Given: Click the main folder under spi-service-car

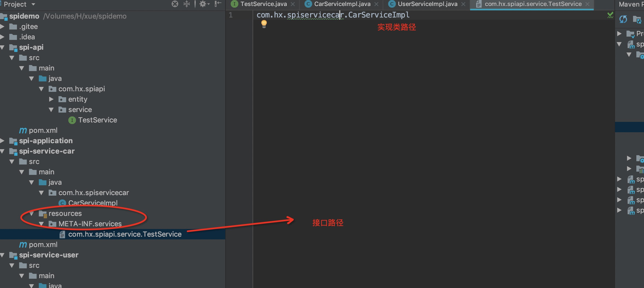Looking at the screenshot, I should click(x=46, y=172).
